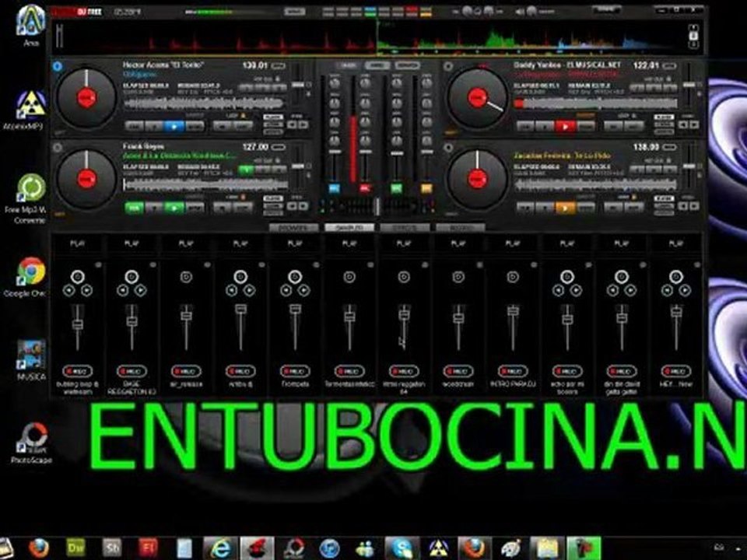This screenshot has height=560, width=747.
Task: Select the Scratch panel tab above the mixer knobs
Action: click(407, 65)
